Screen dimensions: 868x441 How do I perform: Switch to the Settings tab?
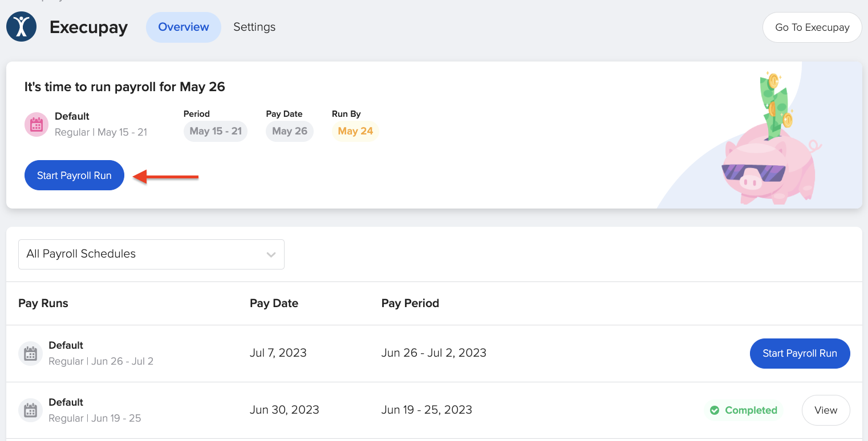point(254,27)
